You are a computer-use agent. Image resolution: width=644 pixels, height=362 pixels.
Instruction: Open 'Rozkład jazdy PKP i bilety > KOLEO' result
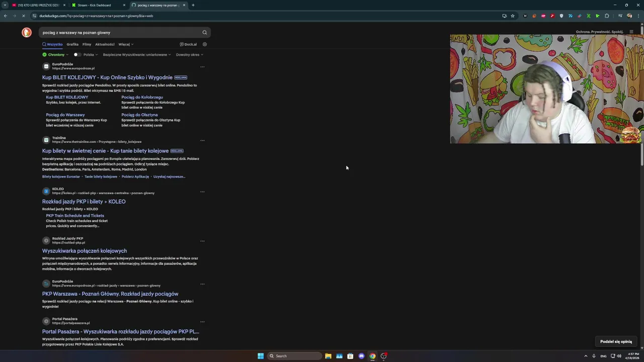[x=84, y=202]
